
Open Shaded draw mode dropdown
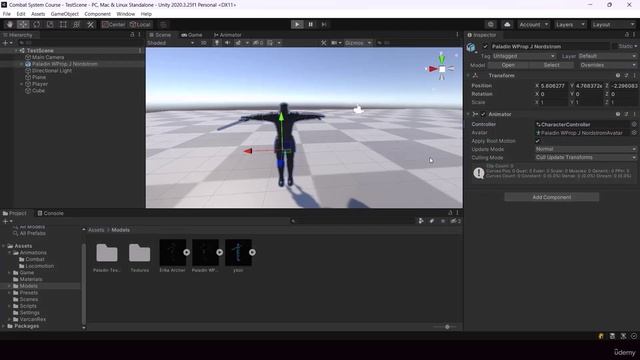[x=170, y=43]
